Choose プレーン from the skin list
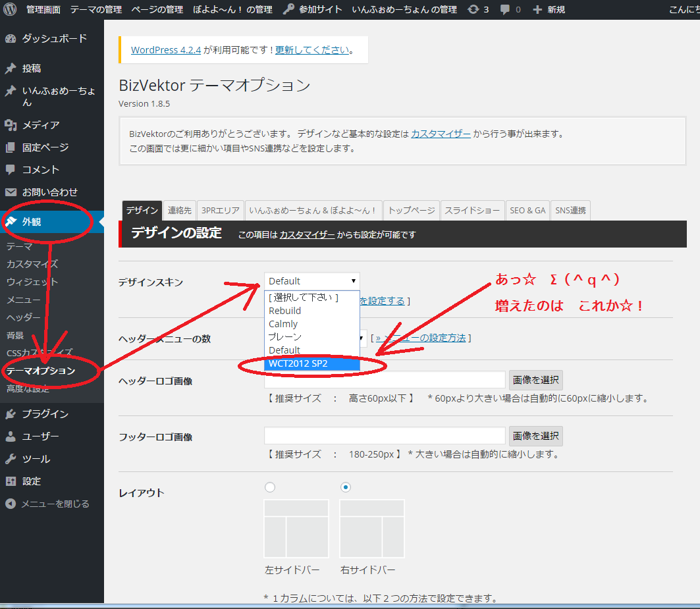The image size is (700, 609). [311, 337]
